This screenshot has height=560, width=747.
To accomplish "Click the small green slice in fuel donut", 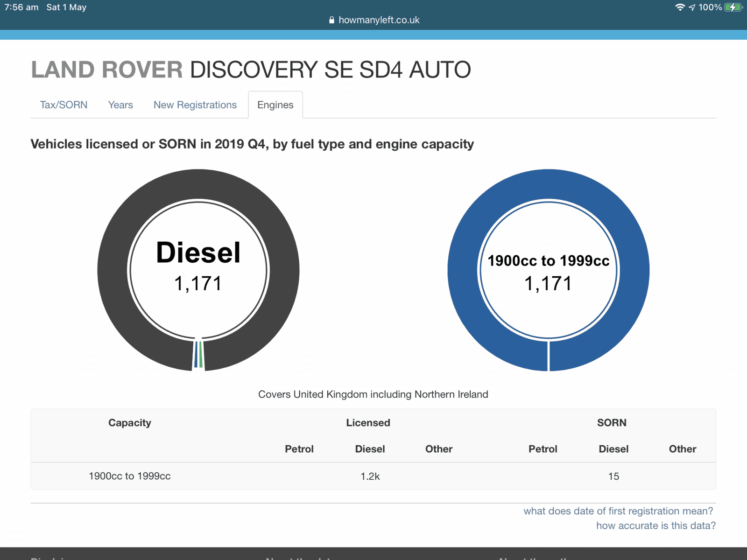I will coord(201,355).
